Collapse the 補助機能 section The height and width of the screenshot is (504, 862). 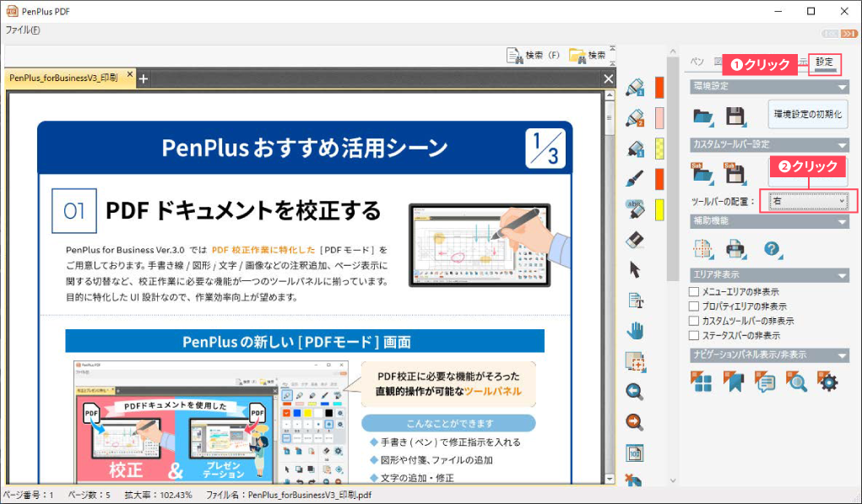(843, 221)
